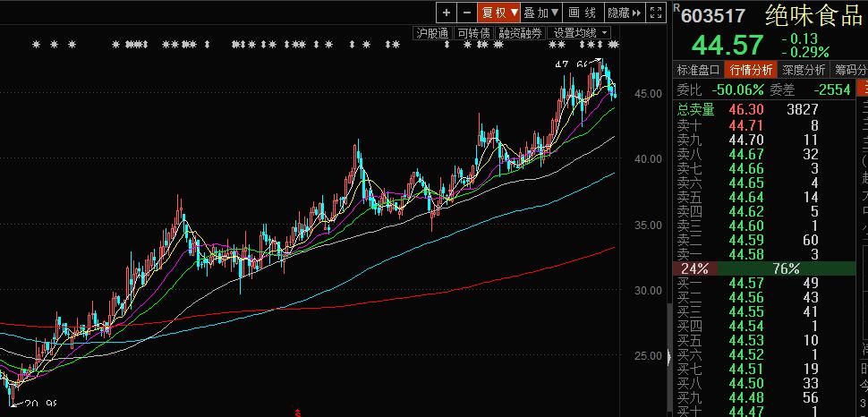Open the 复权 dropdown
Image resolution: width=868 pixels, height=417 pixels.
point(499,13)
